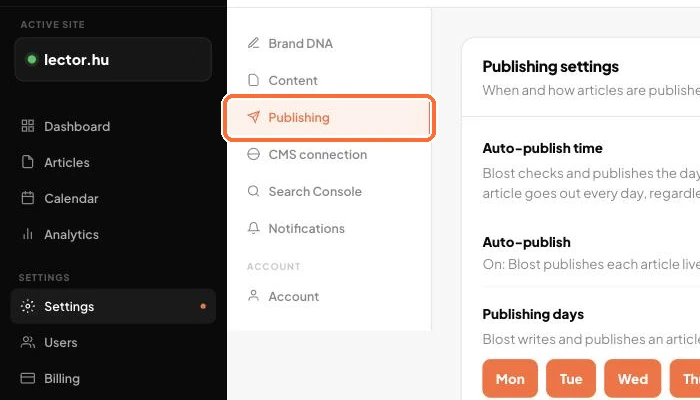Screen dimensions: 700x400
Task: Click the Analytics bar chart icon
Action: (x=28, y=234)
